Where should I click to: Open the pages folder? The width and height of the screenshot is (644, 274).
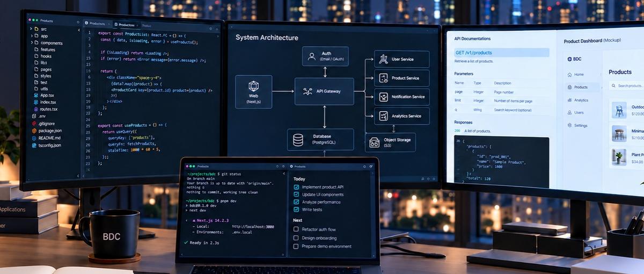[x=42, y=69]
